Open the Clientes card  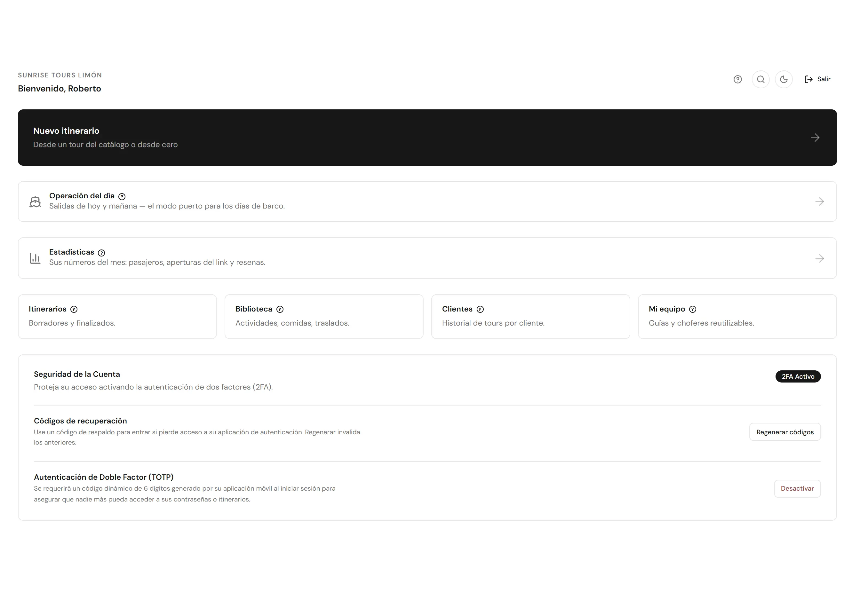click(x=530, y=317)
